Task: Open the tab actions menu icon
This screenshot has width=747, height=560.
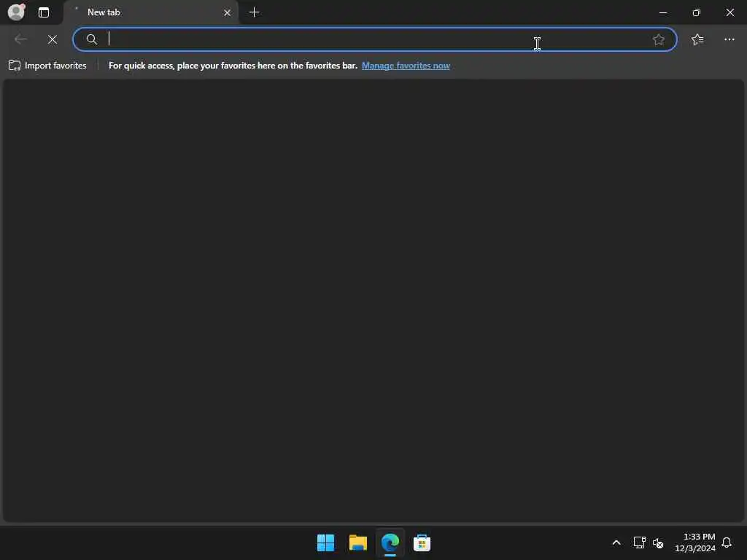Action: coord(43,12)
